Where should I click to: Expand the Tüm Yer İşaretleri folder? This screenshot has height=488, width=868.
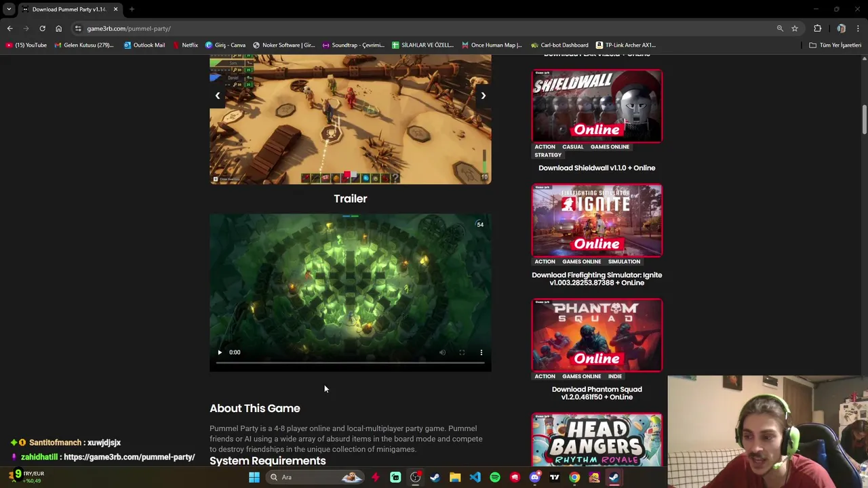pyautogui.click(x=835, y=45)
